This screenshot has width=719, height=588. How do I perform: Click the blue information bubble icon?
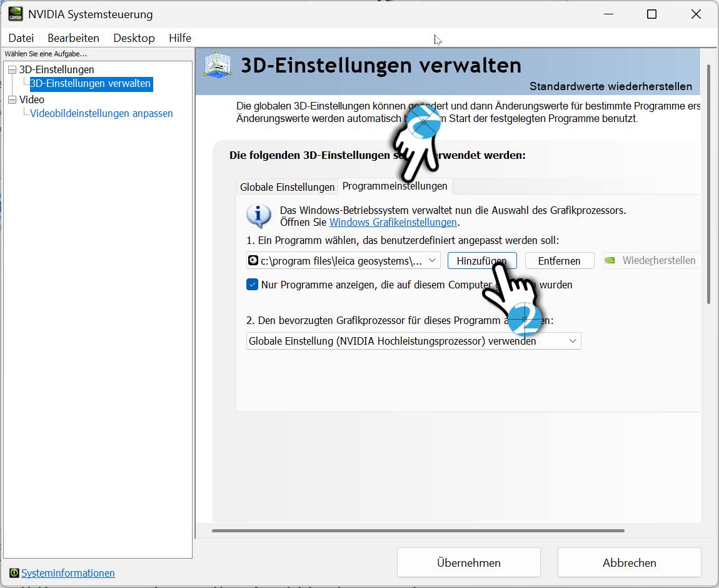pyautogui.click(x=259, y=216)
